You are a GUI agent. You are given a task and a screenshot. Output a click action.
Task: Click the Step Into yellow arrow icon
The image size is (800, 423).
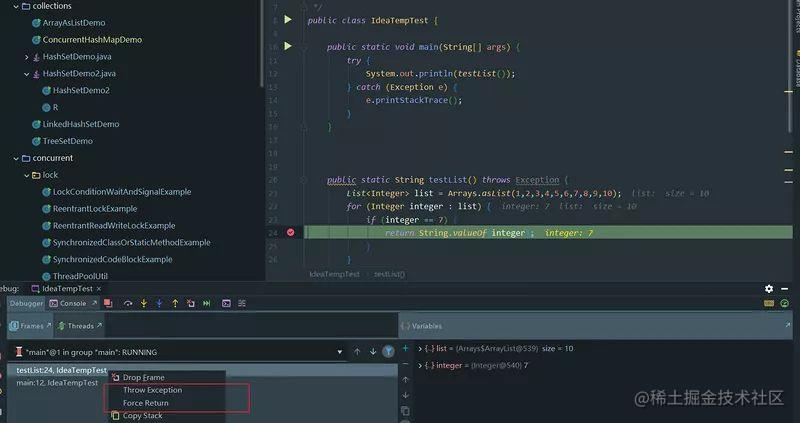pos(144,304)
